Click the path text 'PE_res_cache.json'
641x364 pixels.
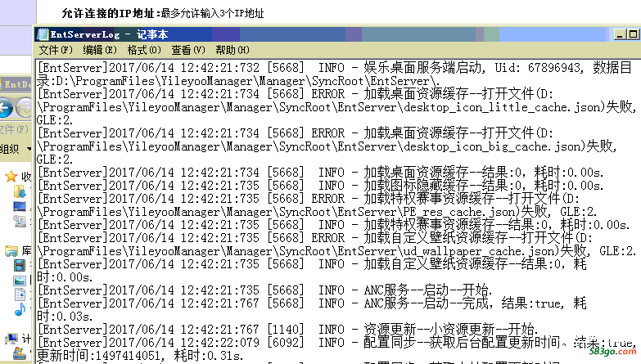pyautogui.click(x=459, y=212)
